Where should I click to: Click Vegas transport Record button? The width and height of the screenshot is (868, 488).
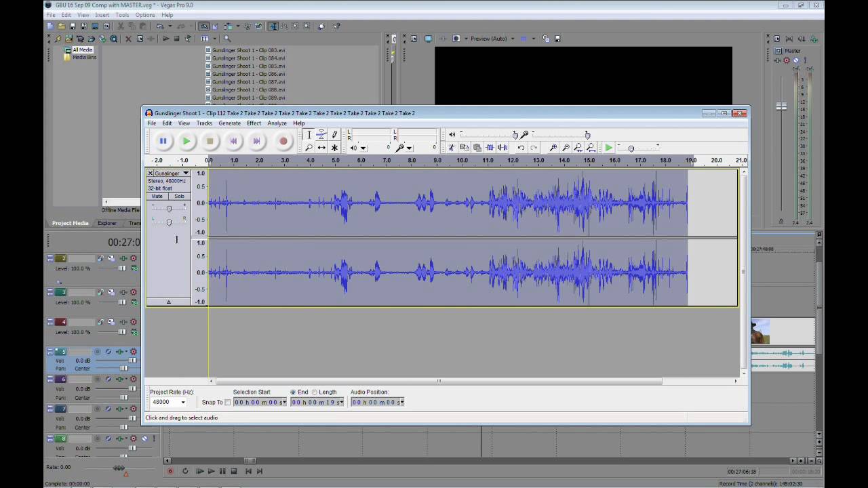(x=170, y=471)
